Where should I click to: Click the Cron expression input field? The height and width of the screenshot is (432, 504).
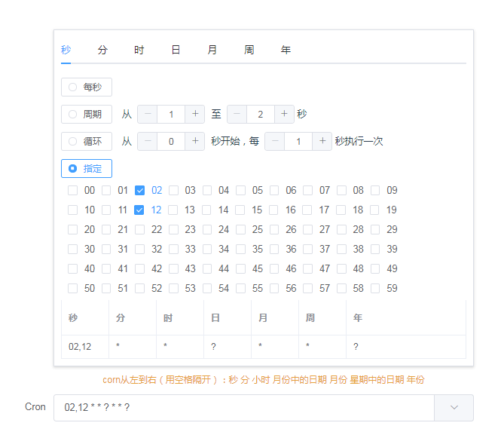click(244, 408)
